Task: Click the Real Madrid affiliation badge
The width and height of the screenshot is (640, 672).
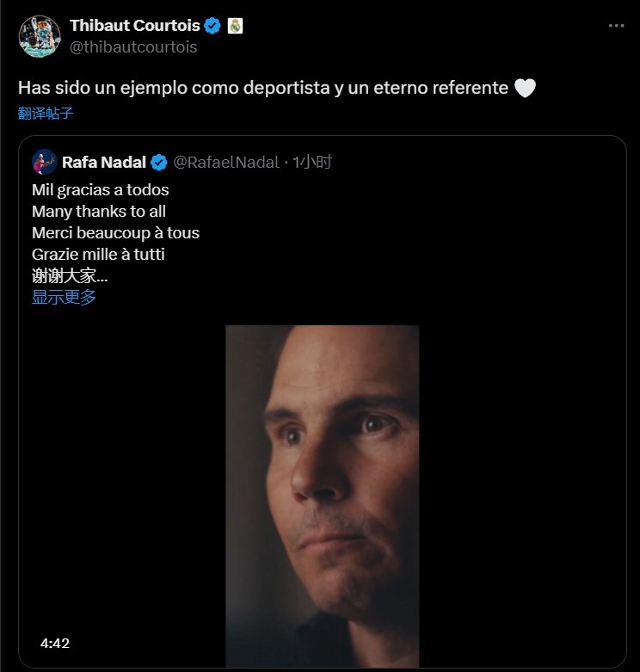Action: pyautogui.click(x=235, y=26)
